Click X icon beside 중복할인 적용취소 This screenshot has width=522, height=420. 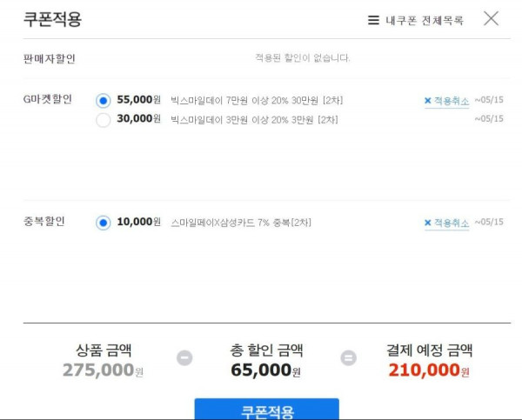click(x=428, y=223)
